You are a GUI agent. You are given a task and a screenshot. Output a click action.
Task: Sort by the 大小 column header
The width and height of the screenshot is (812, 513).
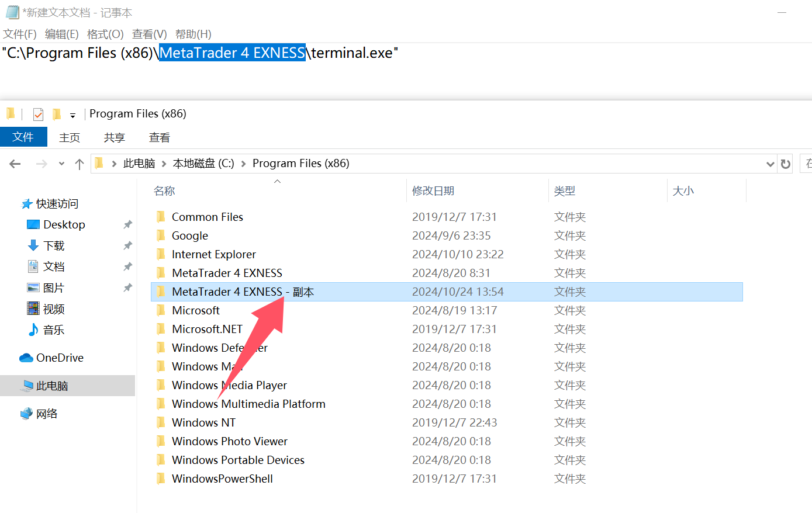683,190
